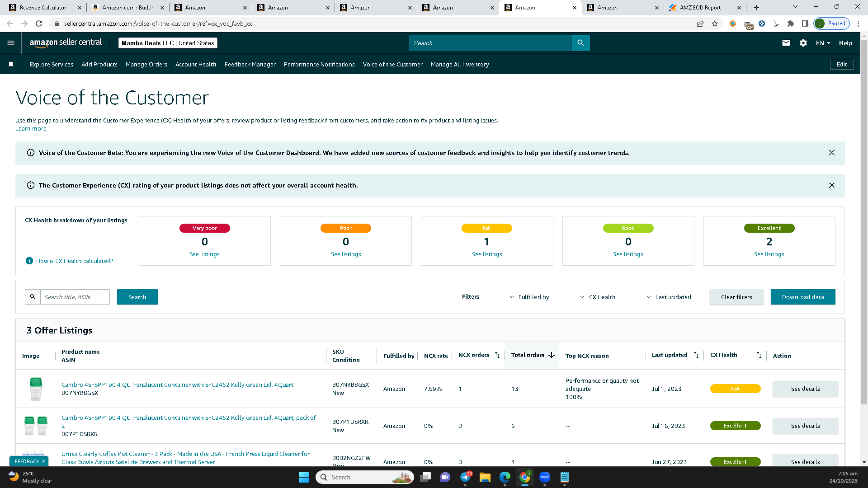Click the magnifier icon beside Search title field
868x488 pixels.
[x=33, y=297]
